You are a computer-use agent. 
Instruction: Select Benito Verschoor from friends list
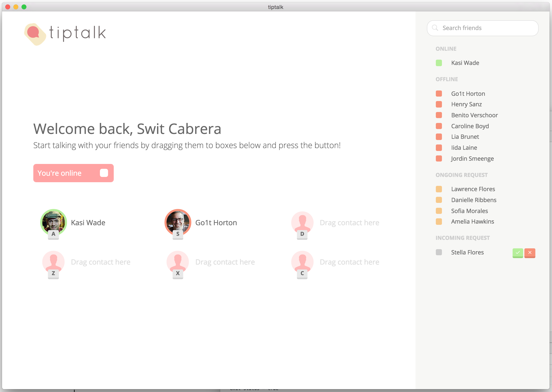coord(474,115)
